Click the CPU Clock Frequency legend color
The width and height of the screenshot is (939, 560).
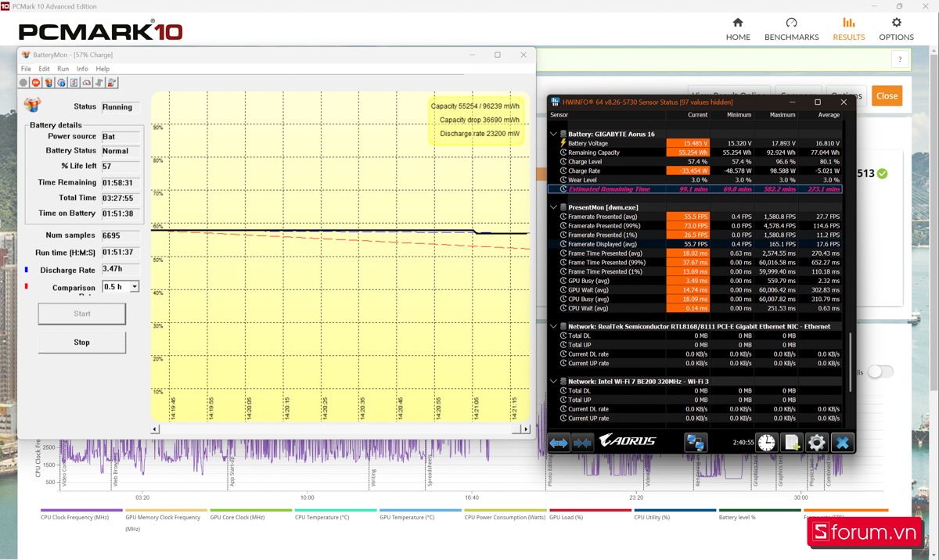[81, 510]
